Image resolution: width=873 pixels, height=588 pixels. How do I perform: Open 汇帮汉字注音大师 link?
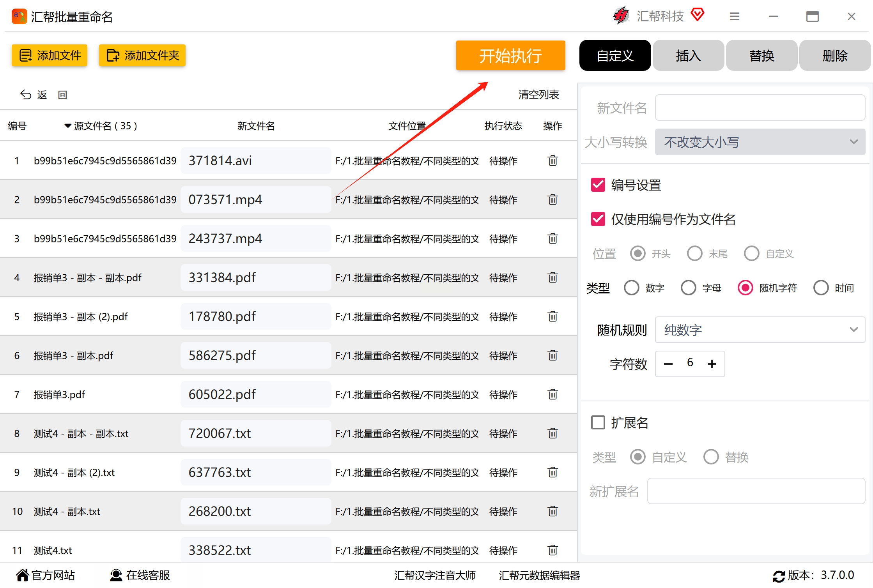pos(435,575)
